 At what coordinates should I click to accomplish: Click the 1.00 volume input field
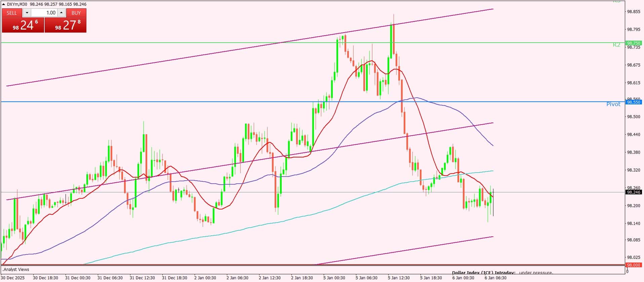(44, 13)
